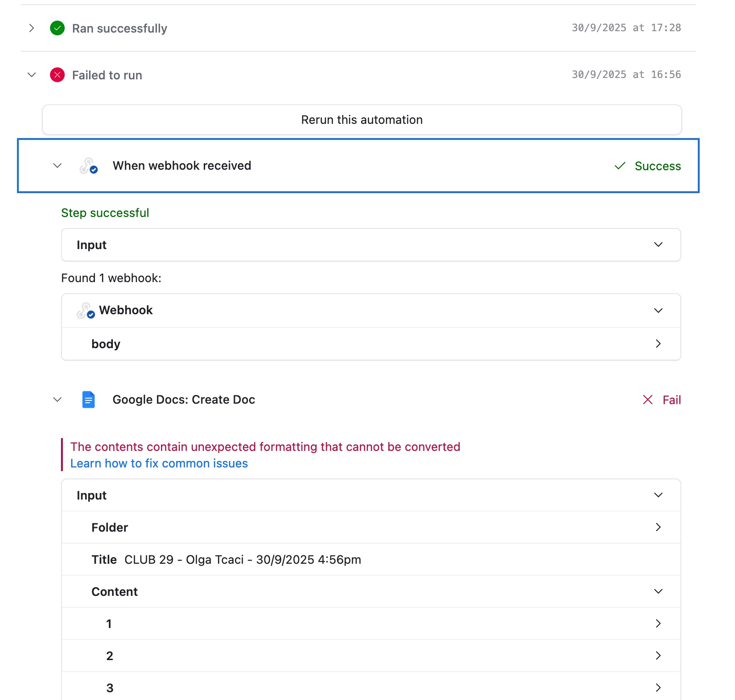
Task: Click the small webhook icon in Webhook row
Action: pyautogui.click(x=86, y=311)
